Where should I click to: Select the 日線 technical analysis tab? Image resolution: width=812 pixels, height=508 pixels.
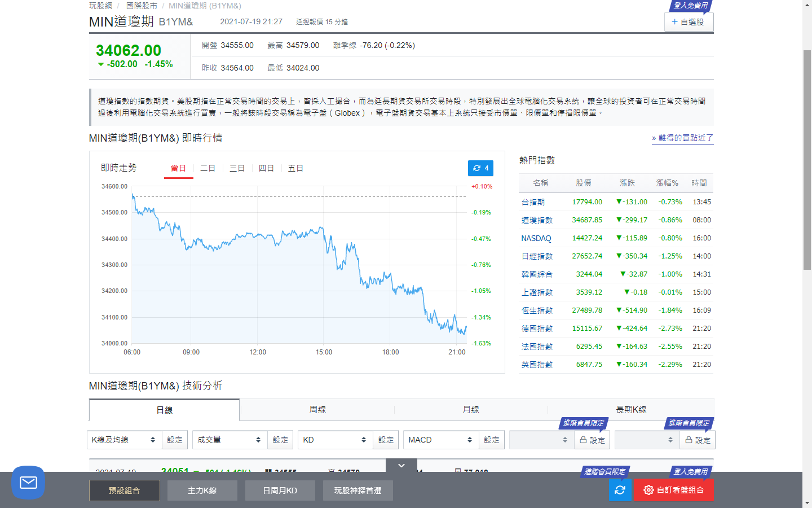tap(165, 410)
